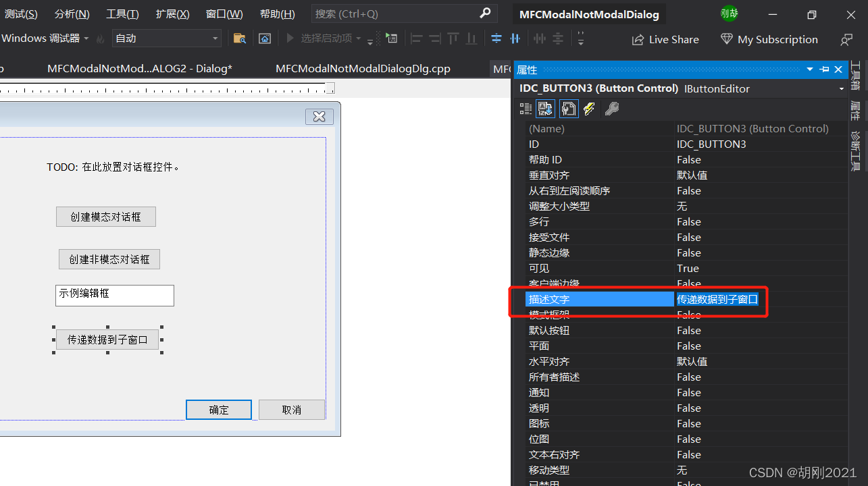Click the Align Tops toolbar icon

point(453,38)
